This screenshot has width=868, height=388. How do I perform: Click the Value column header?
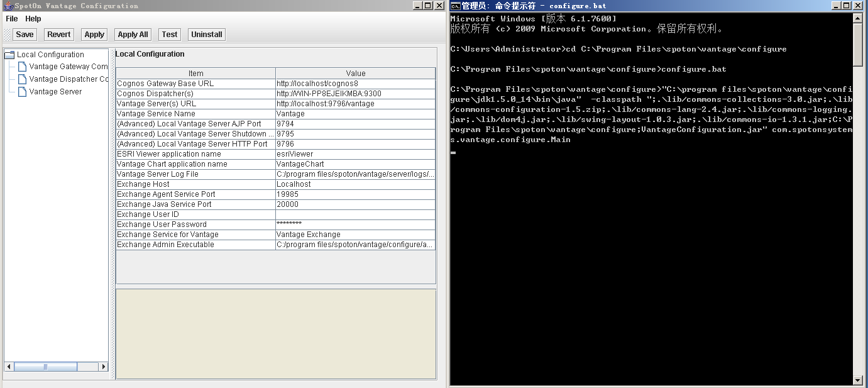point(356,74)
